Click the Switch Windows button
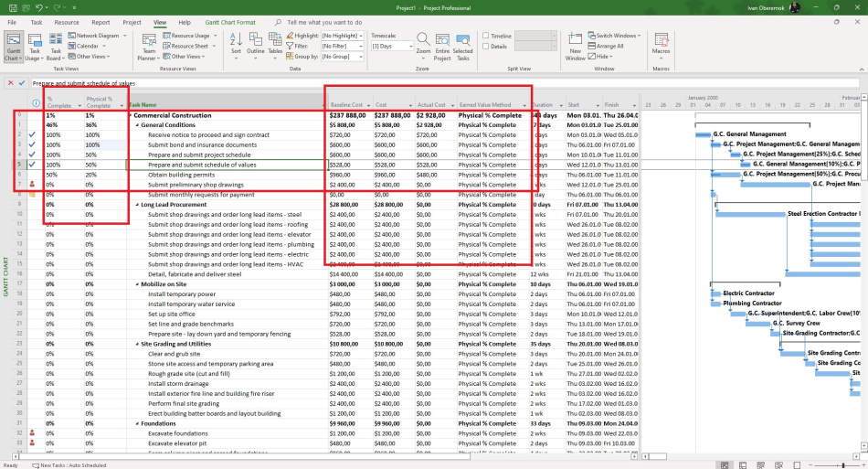The width and height of the screenshot is (868, 469). click(614, 36)
